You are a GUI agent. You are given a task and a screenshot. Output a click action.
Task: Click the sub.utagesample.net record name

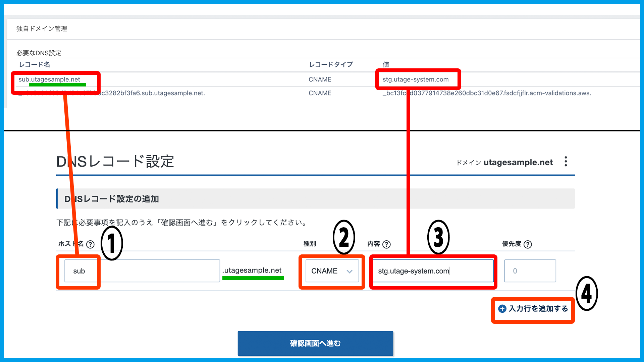(49, 79)
